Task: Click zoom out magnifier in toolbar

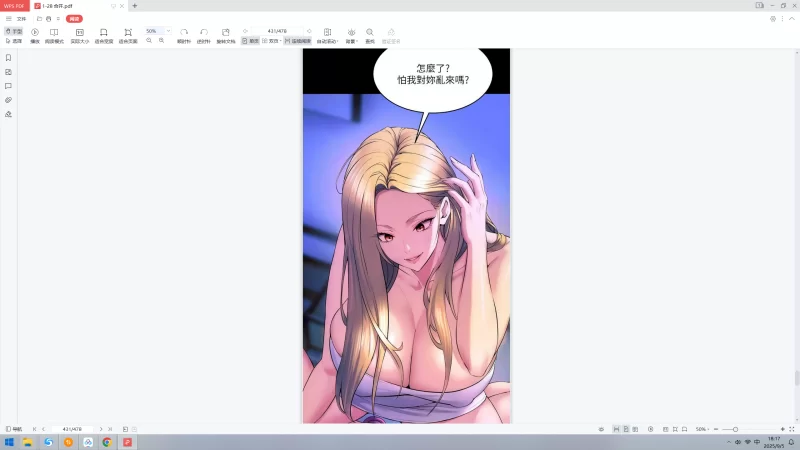Action: click(149, 40)
